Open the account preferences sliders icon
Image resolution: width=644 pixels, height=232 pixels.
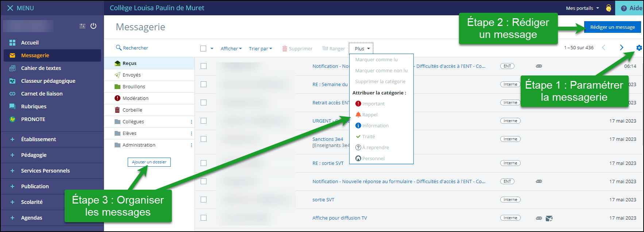[82, 26]
